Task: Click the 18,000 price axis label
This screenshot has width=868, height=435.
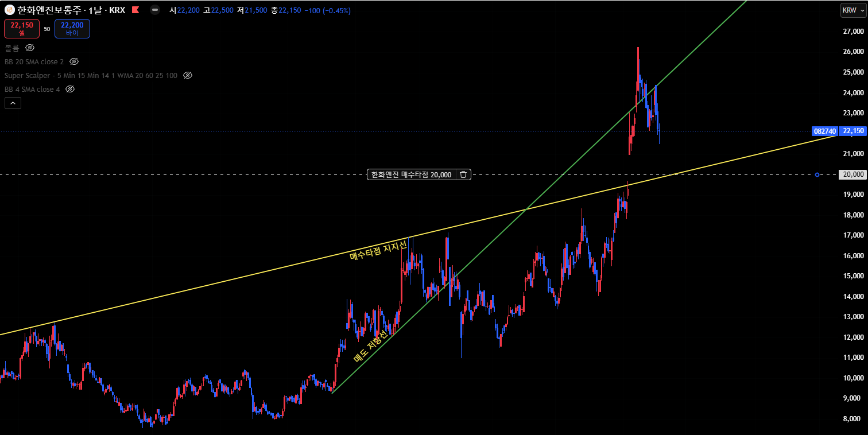Action: click(x=854, y=215)
